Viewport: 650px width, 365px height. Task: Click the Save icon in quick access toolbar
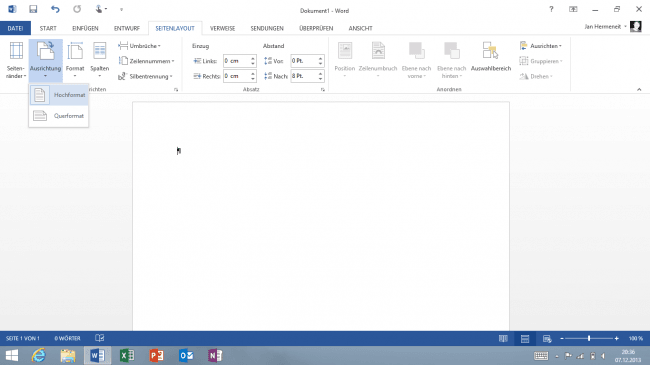coord(33,9)
